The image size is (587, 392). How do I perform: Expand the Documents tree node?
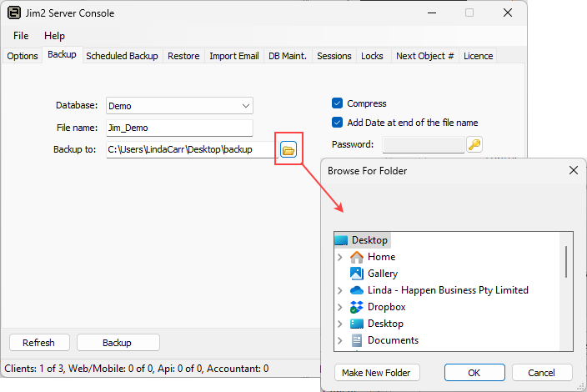[340, 340]
